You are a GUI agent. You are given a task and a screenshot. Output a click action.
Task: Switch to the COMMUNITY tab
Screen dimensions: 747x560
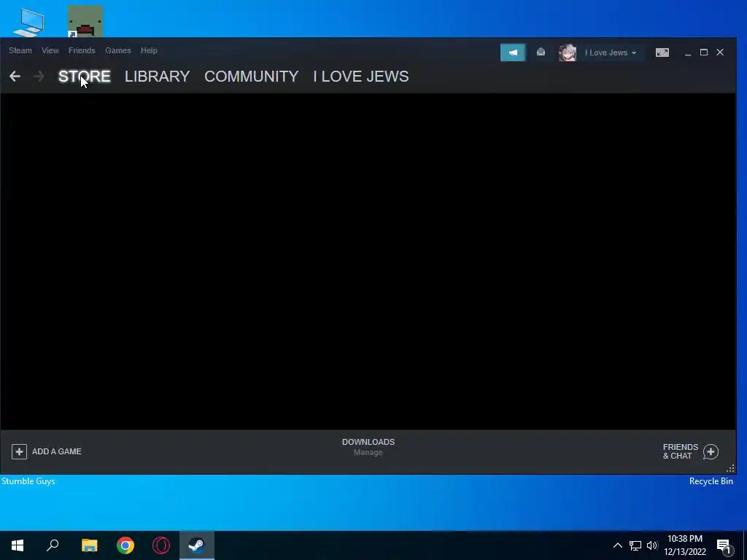[251, 76]
